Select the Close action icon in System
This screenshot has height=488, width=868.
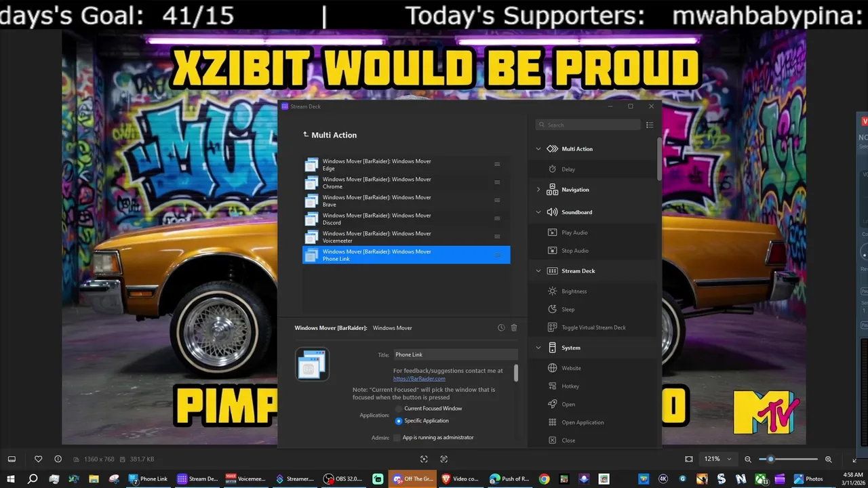[553, 441]
